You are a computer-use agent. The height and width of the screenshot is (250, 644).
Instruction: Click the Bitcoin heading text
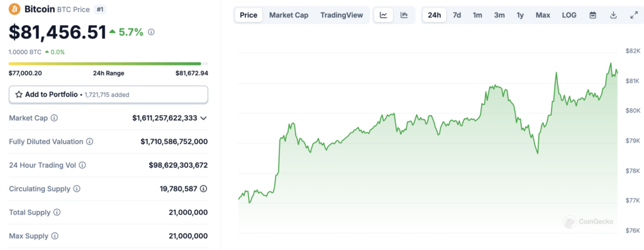point(40,9)
